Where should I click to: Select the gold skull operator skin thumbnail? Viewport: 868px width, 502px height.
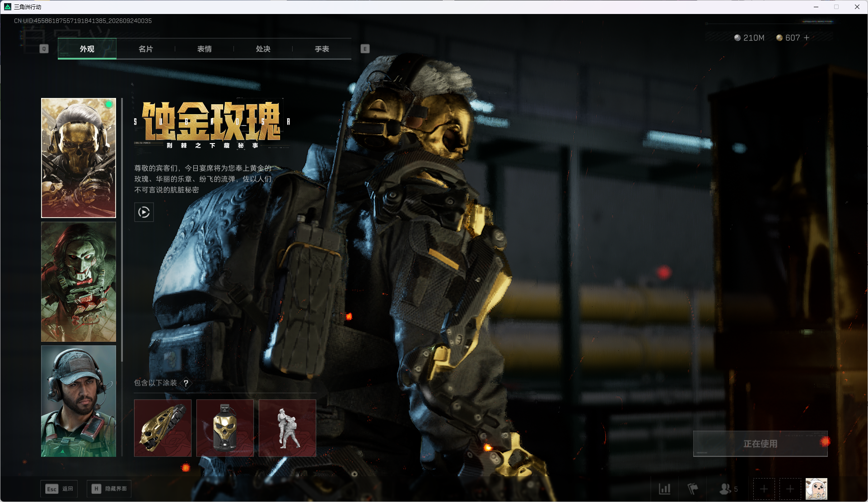pyautogui.click(x=79, y=158)
